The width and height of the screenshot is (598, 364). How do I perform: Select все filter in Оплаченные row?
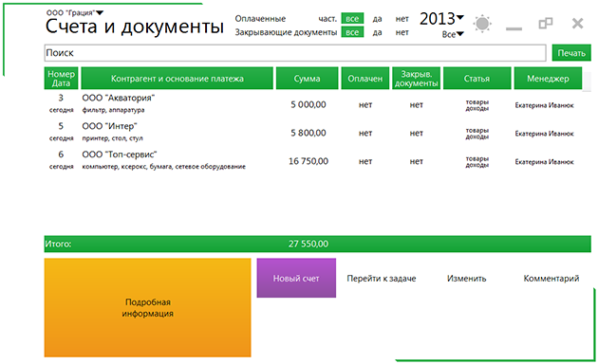(x=352, y=19)
